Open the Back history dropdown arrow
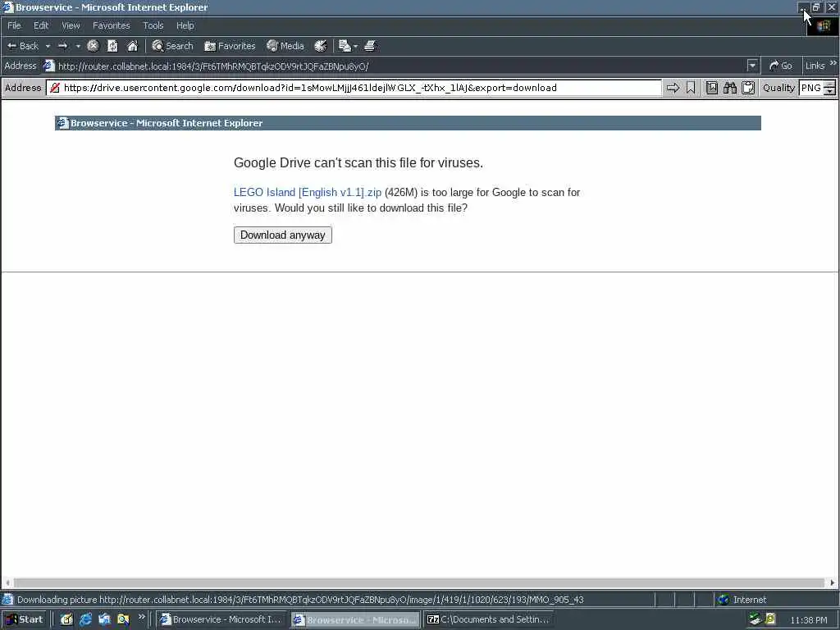This screenshot has width=840, height=630. (x=48, y=46)
